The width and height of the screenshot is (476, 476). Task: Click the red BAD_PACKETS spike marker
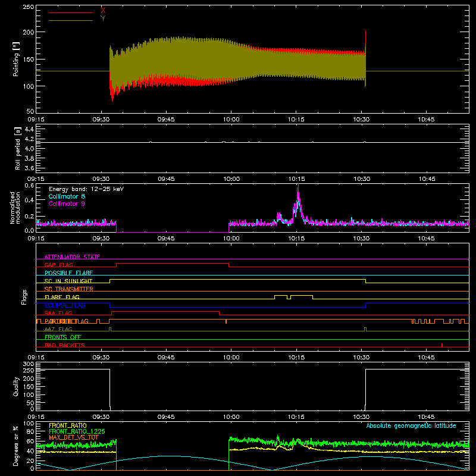(442, 345)
